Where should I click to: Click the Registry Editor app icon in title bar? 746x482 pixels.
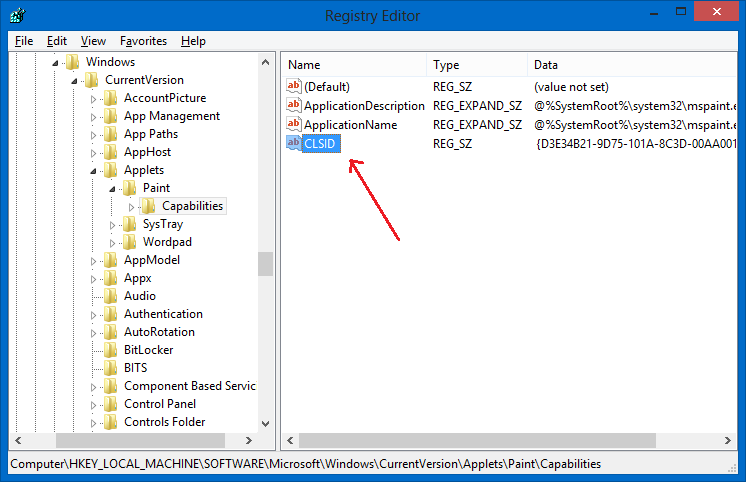coord(18,15)
